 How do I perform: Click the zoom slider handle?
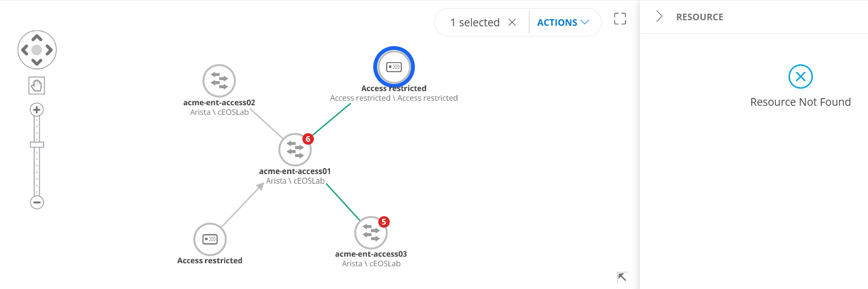click(x=37, y=145)
